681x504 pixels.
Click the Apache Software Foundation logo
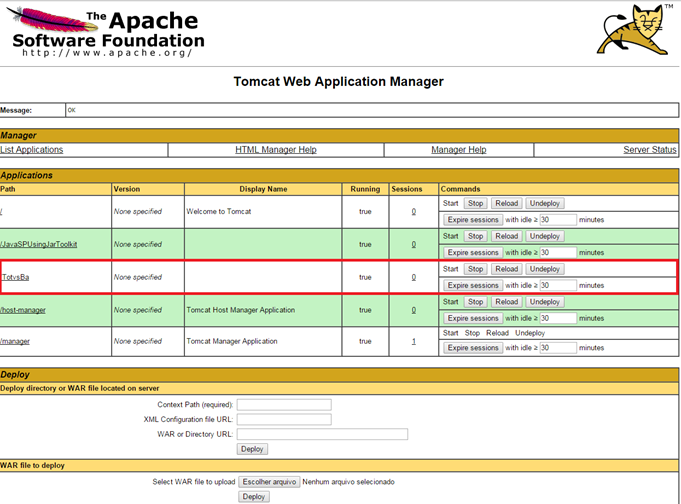(x=106, y=32)
